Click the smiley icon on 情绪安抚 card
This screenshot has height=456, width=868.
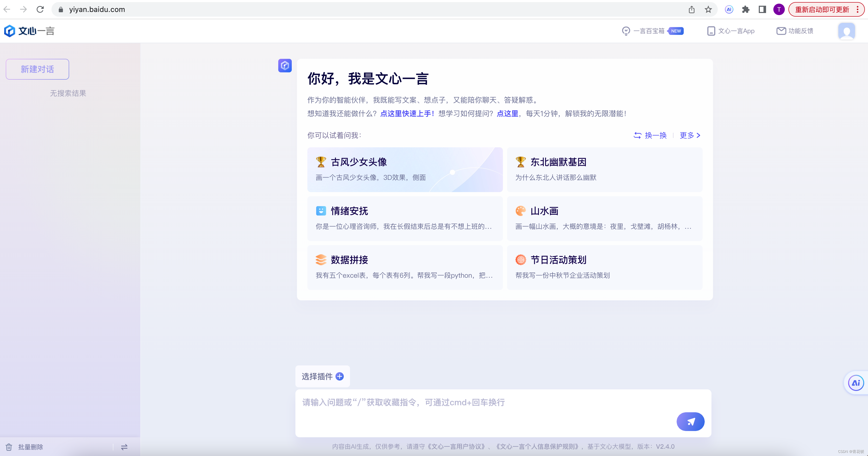point(321,211)
